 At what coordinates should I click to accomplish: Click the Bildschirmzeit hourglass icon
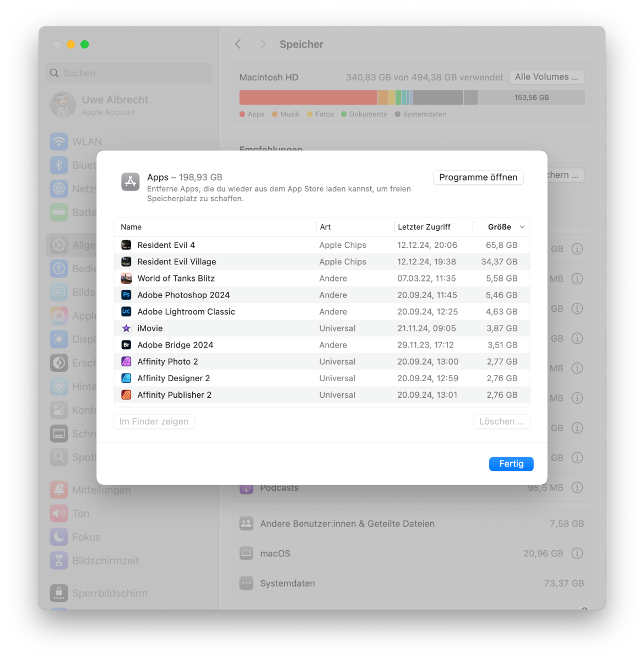pyautogui.click(x=59, y=561)
